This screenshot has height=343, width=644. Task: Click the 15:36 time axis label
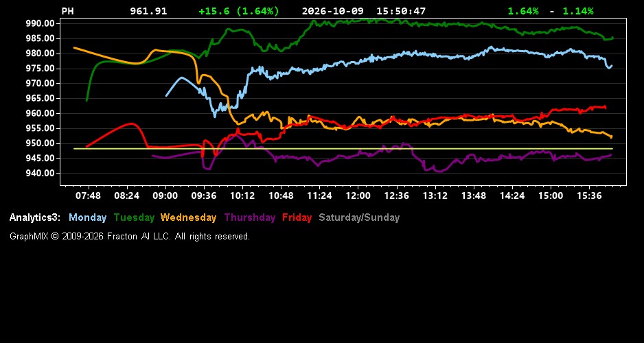(x=589, y=196)
